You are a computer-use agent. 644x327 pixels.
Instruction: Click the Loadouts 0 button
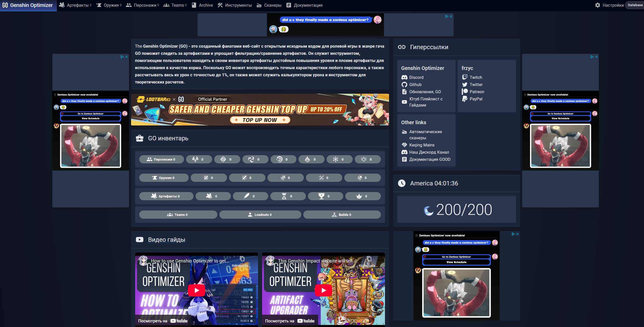[x=260, y=215]
